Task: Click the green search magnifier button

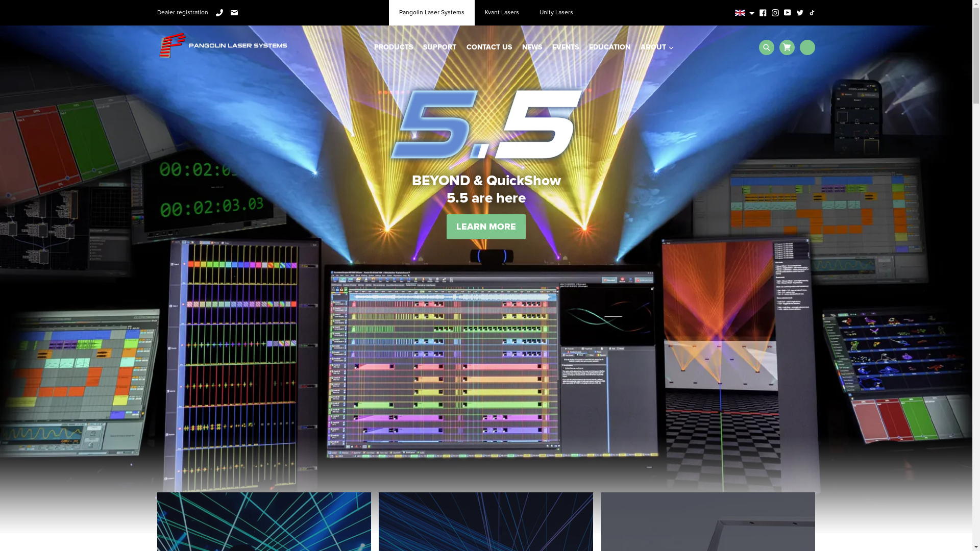Action: pyautogui.click(x=766, y=47)
